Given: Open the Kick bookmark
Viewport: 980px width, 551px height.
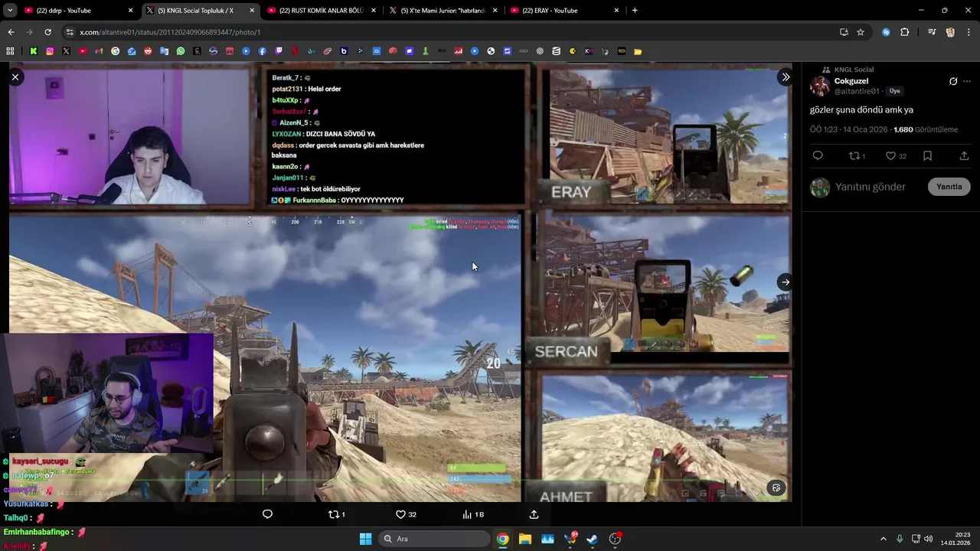Looking at the screenshot, I should tap(34, 51).
